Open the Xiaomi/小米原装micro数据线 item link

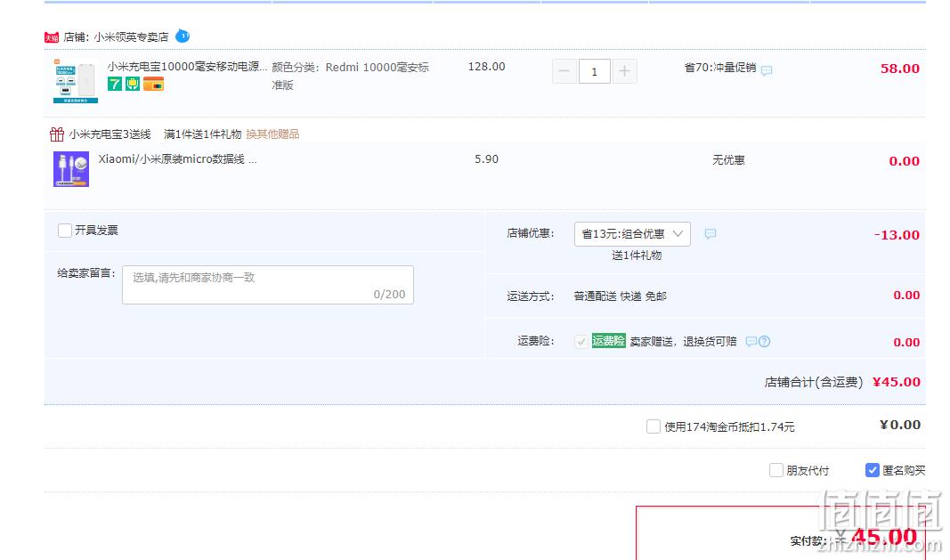[x=177, y=159]
